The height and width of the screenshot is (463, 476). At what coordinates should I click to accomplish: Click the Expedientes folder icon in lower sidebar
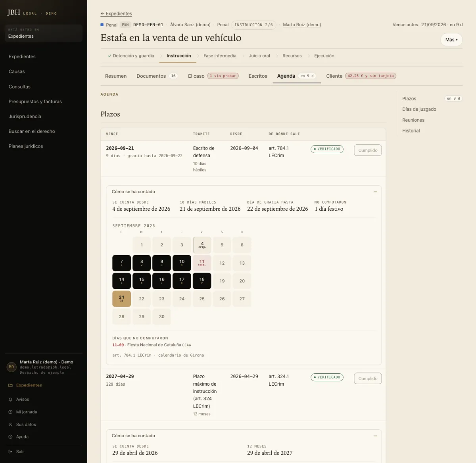point(10,385)
